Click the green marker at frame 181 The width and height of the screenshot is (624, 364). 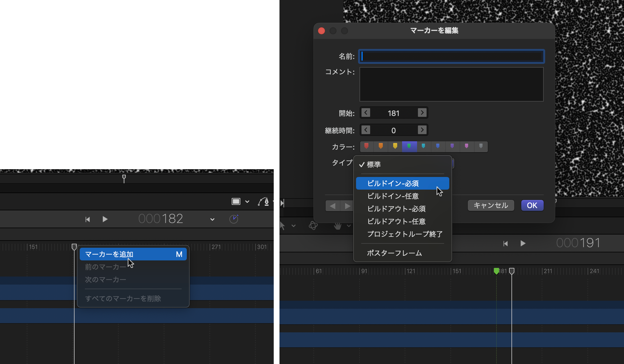pyautogui.click(x=496, y=271)
